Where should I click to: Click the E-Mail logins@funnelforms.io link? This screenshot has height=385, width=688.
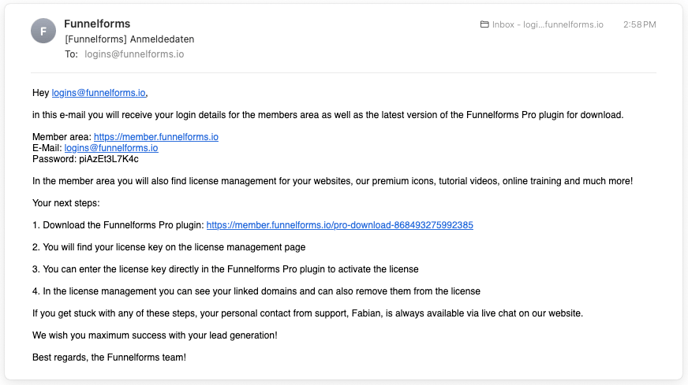click(111, 148)
